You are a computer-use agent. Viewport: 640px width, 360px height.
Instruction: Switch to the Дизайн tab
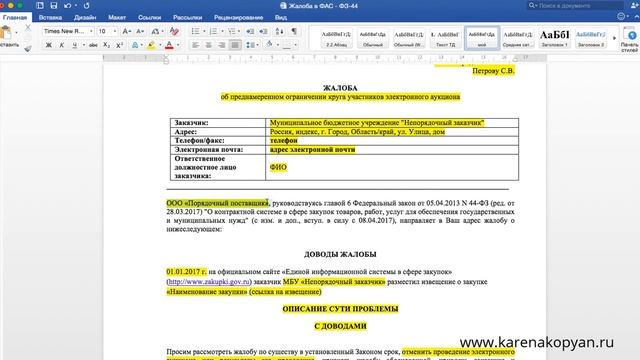[85, 18]
